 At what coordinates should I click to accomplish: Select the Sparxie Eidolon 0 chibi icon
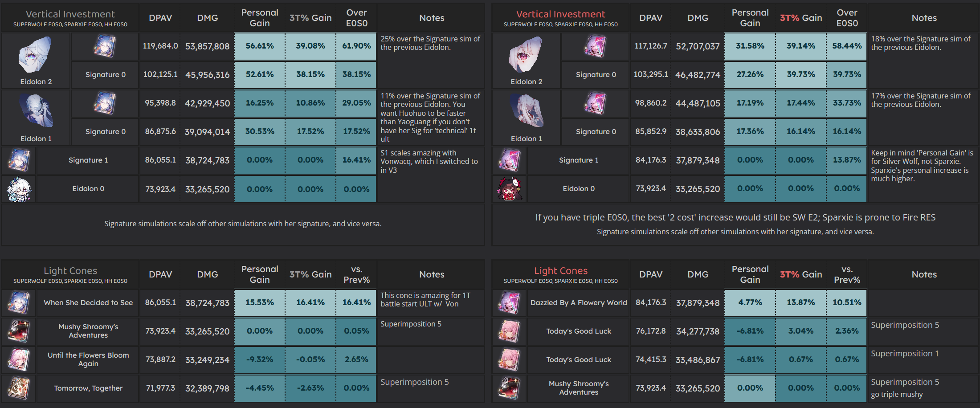click(509, 189)
